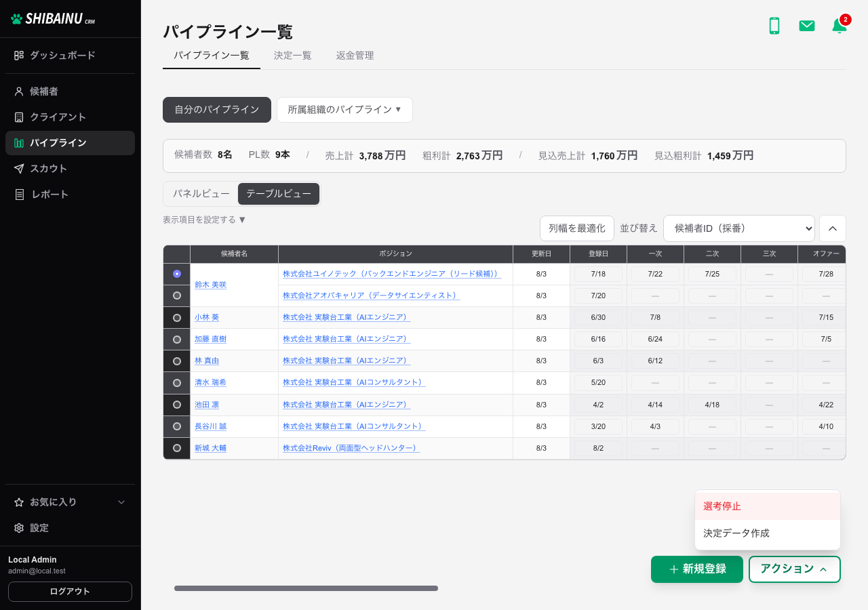Click the horizontal table scrollbar

tap(306, 588)
